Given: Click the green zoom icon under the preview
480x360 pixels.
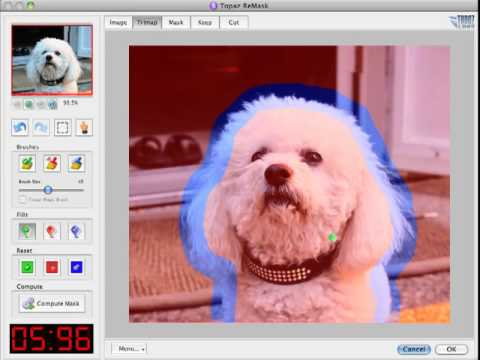Looking at the screenshot, I should pyautogui.click(x=29, y=105).
